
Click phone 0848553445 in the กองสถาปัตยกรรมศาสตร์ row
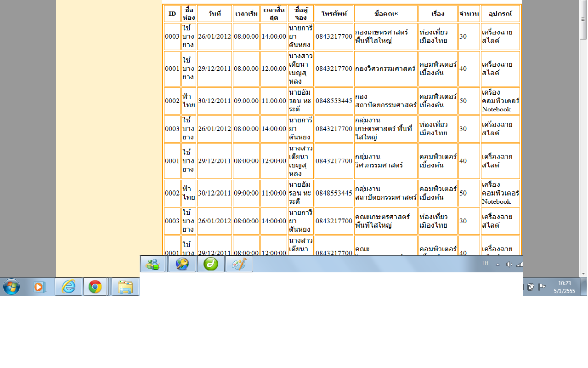(x=334, y=101)
